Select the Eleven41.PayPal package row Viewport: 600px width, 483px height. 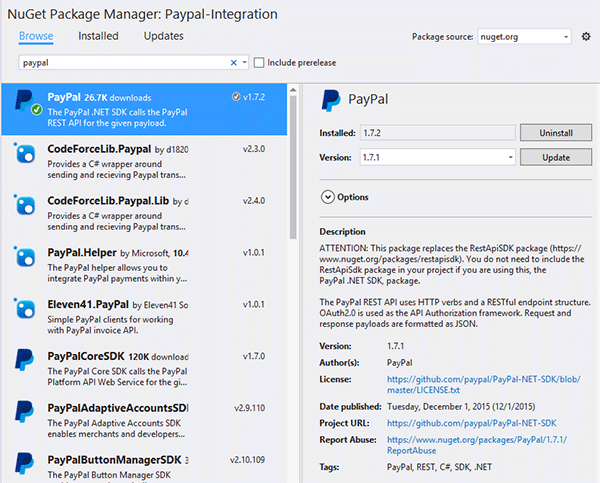pyautogui.click(x=144, y=317)
